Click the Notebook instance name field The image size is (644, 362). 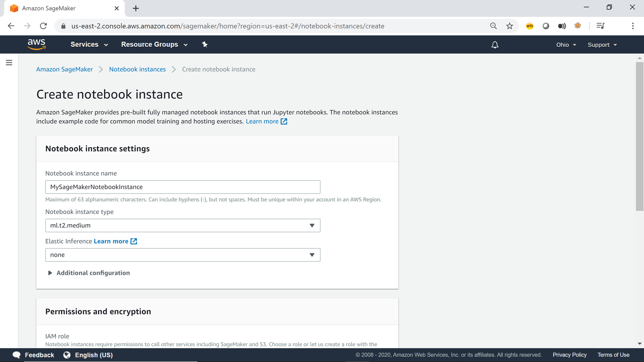(x=183, y=187)
